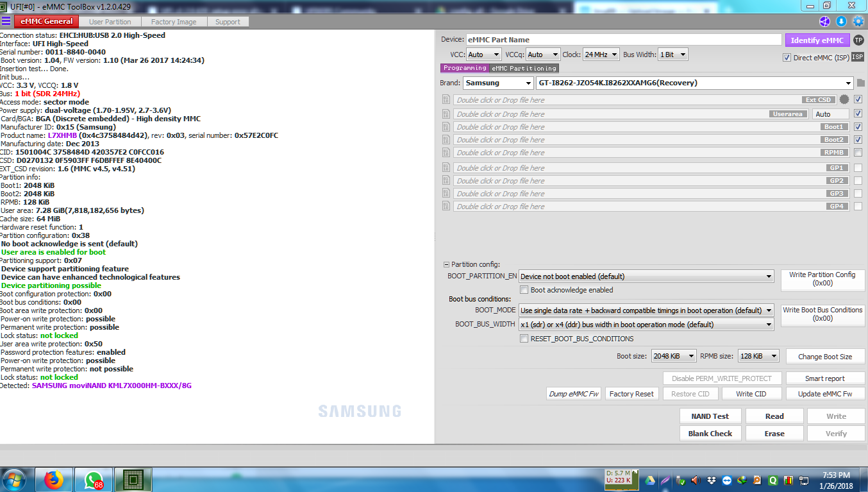Click the Identify eMMC button

coord(817,40)
